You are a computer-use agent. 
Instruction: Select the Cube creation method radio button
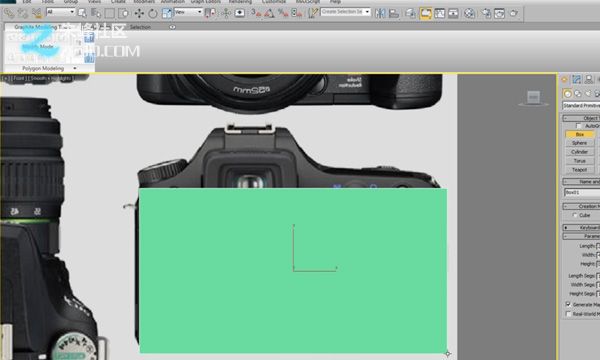point(575,215)
